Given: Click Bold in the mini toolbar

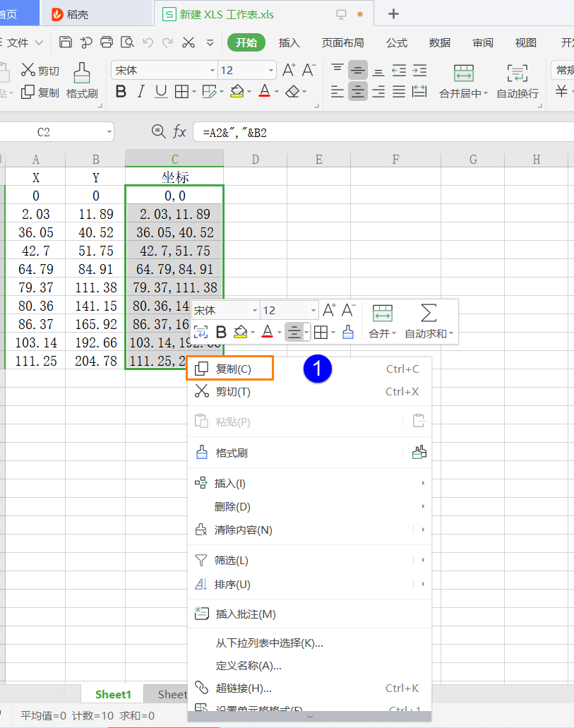Looking at the screenshot, I should (x=221, y=332).
